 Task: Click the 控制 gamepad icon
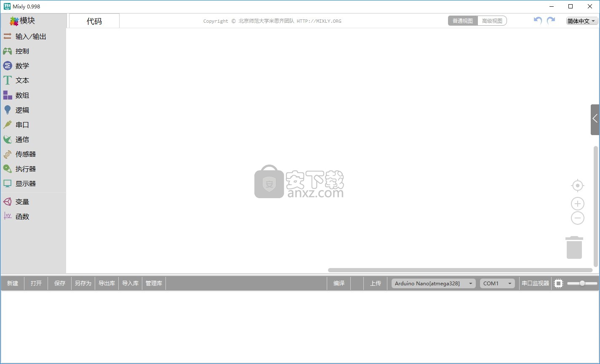coord(7,51)
